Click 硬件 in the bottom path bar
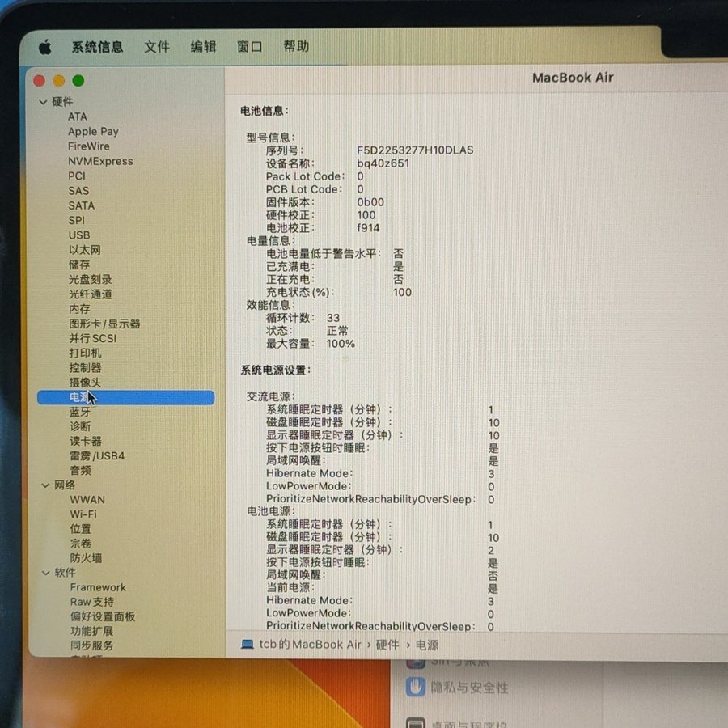 (x=387, y=645)
